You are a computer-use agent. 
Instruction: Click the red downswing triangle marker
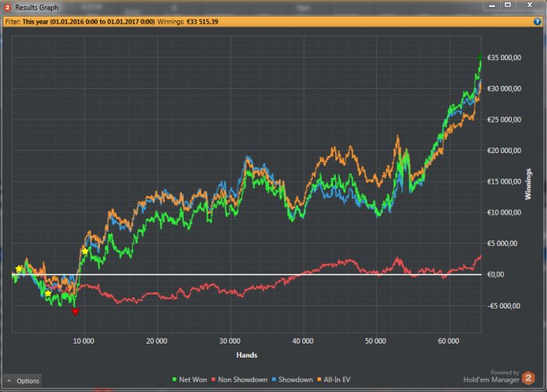pos(75,312)
